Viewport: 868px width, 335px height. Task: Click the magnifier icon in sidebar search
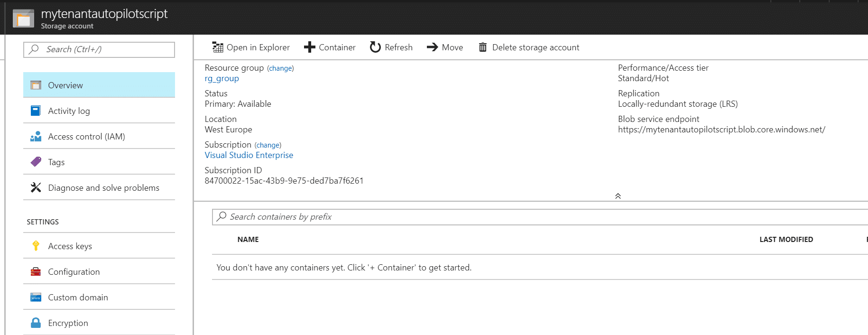tap(34, 49)
